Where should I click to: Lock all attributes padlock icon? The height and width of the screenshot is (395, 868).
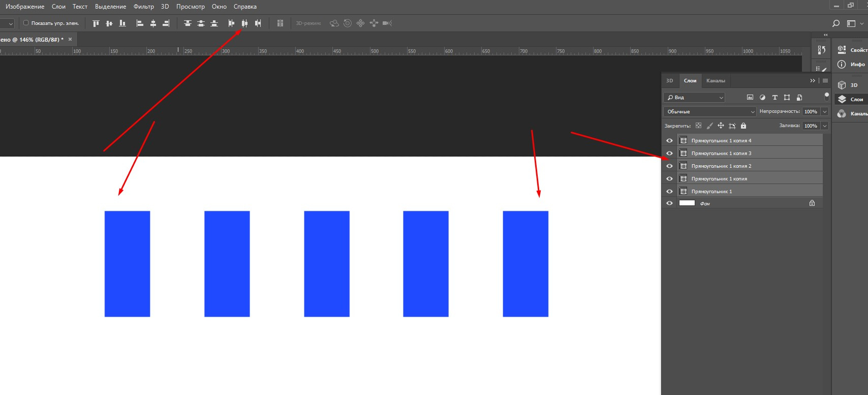743,126
